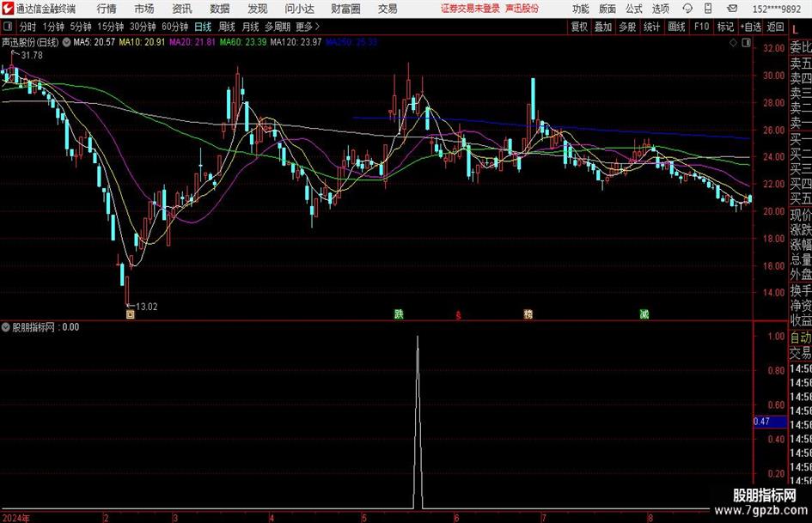
Task: Click the MA60: 23.39 label
Action: point(243,42)
